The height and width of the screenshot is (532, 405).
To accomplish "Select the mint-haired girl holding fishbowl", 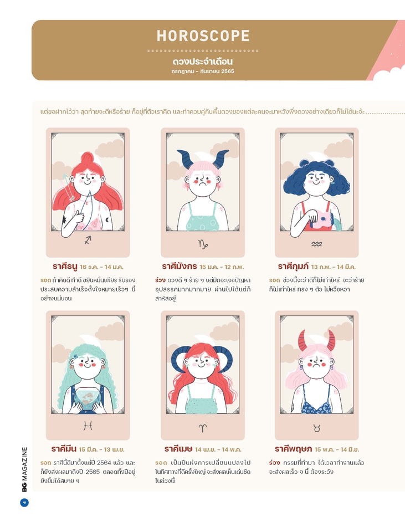I will click(88, 375).
